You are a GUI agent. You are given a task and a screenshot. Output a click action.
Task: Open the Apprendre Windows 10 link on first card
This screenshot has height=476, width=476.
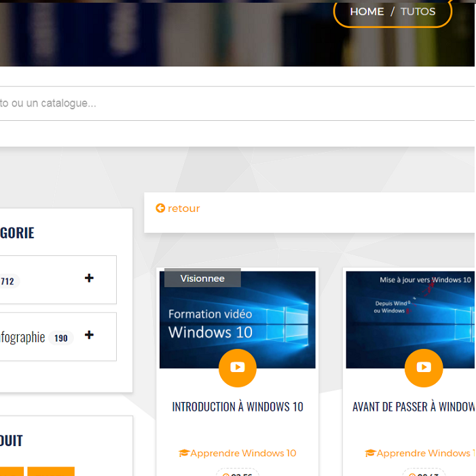click(x=243, y=454)
